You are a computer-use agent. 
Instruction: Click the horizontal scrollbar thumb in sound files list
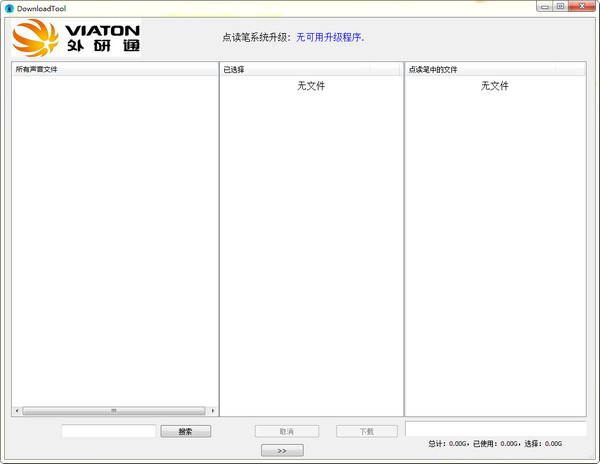coord(114,411)
